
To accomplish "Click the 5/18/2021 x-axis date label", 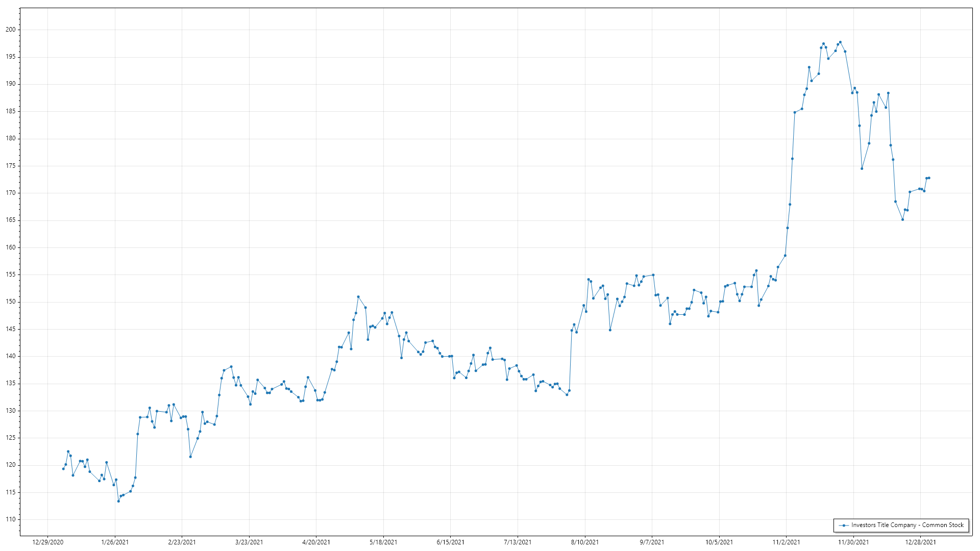I will click(383, 542).
